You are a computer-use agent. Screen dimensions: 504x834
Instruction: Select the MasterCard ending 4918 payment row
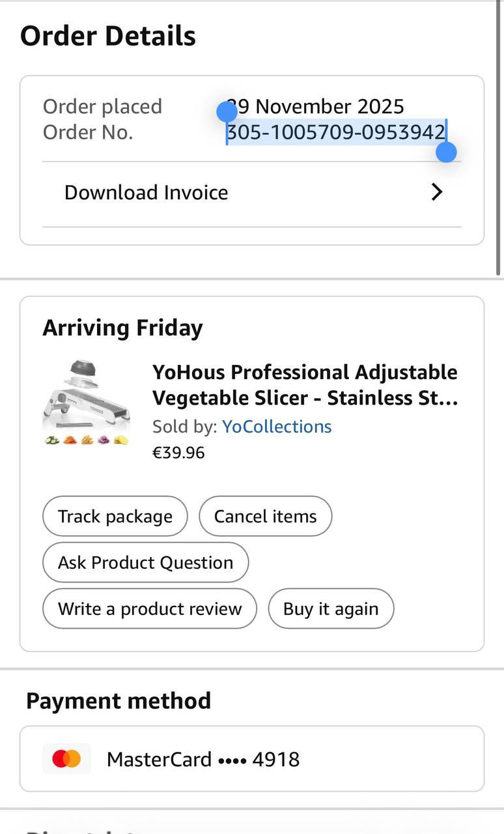click(x=251, y=759)
